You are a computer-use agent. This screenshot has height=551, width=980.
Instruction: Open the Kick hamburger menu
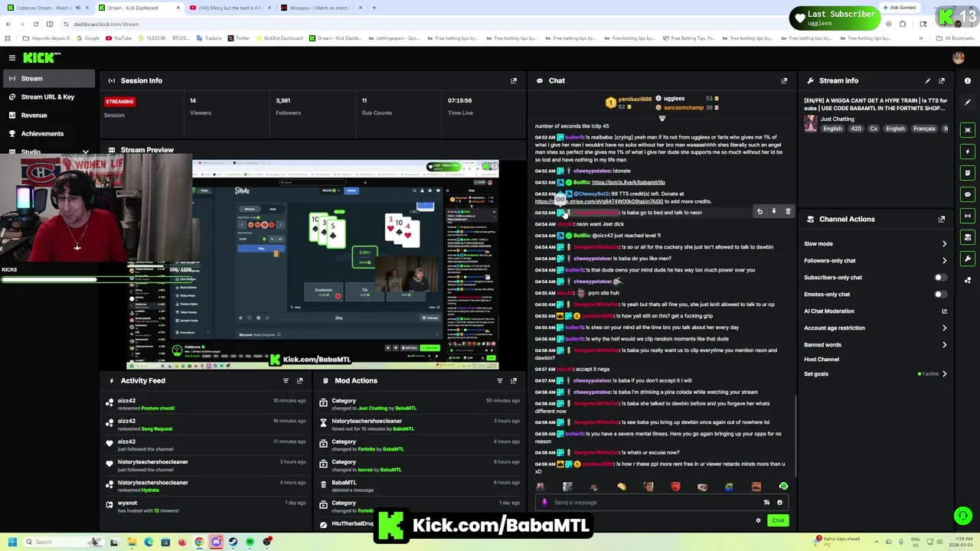(x=12, y=57)
